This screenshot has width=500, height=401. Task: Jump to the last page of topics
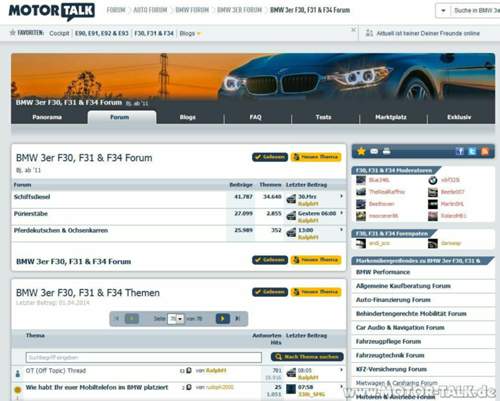click(x=237, y=319)
